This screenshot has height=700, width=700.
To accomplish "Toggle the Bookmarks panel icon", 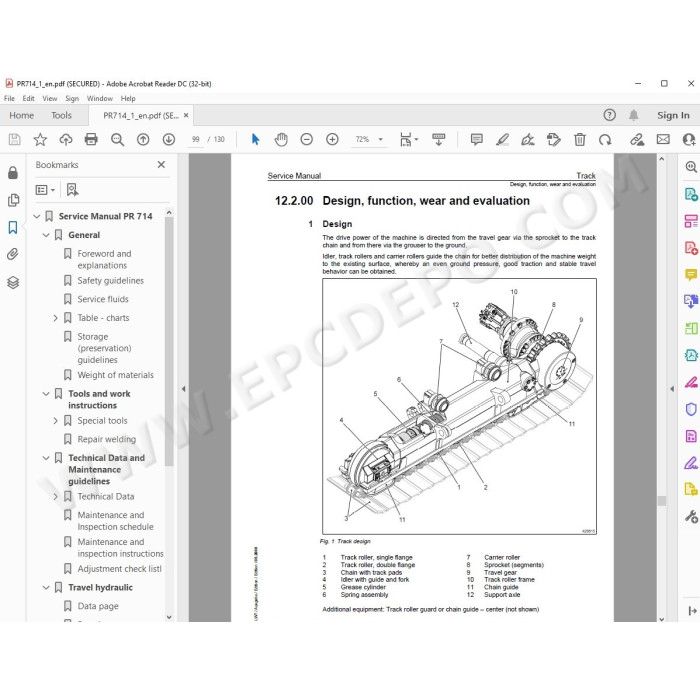I will click(13, 227).
